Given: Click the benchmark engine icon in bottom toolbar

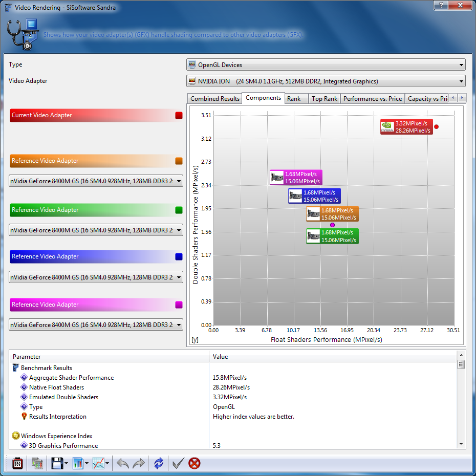Looking at the screenshot, I should 17,464.
